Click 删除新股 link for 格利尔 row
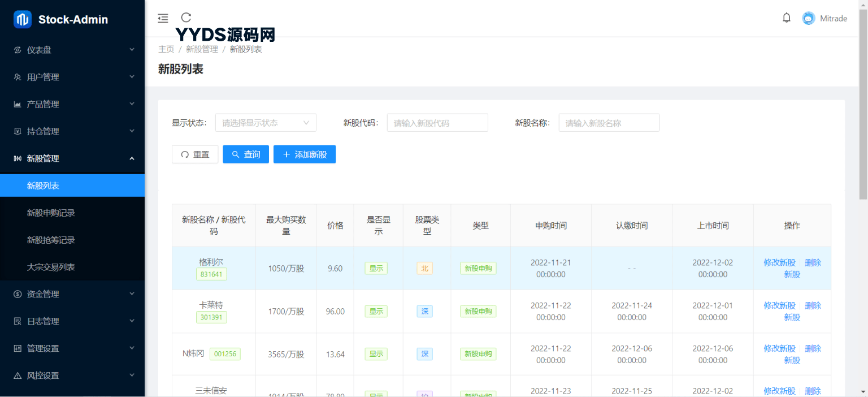868x397 pixels. tap(813, 263)
